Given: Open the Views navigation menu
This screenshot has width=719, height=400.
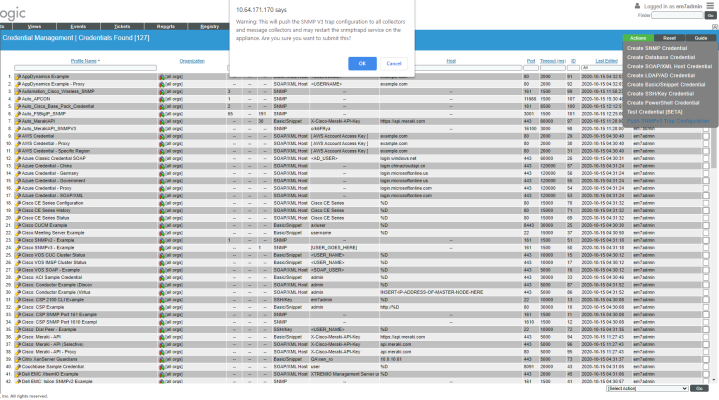Looking at the screenshot, I should pos(34,27).
